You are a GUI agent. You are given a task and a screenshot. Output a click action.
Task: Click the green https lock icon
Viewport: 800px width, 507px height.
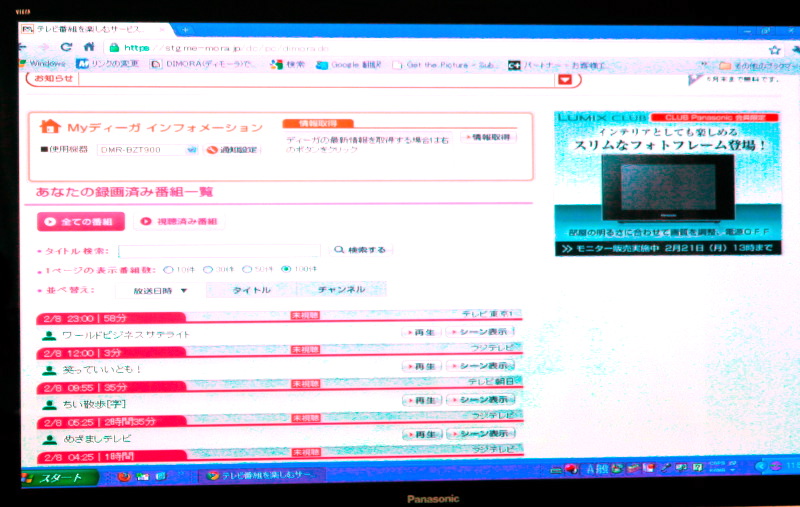(x=114, y=47)
